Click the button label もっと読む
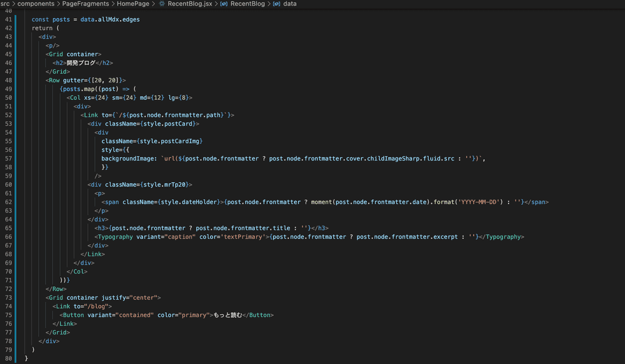The height and width of the screenshot is (364, 625). [x=227, y=315]
